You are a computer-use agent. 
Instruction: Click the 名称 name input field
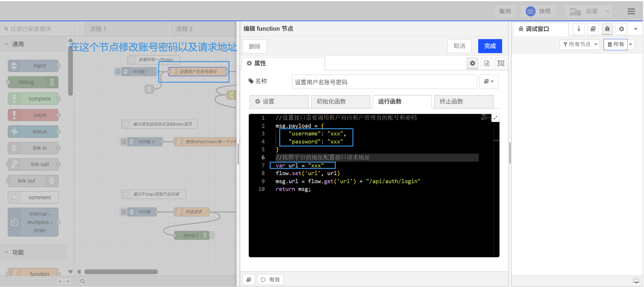[x=384, y=82]
